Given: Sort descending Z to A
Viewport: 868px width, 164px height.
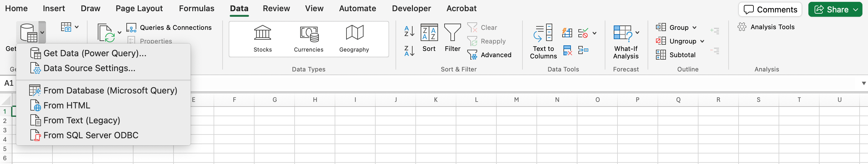Looking at the screenshot, I should tap(409, 51).
